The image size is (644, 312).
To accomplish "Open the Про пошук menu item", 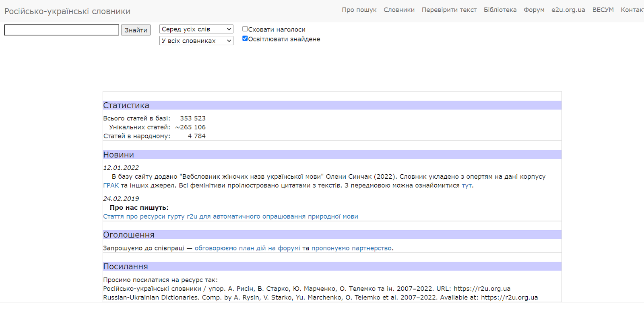I will pos(359,10).
